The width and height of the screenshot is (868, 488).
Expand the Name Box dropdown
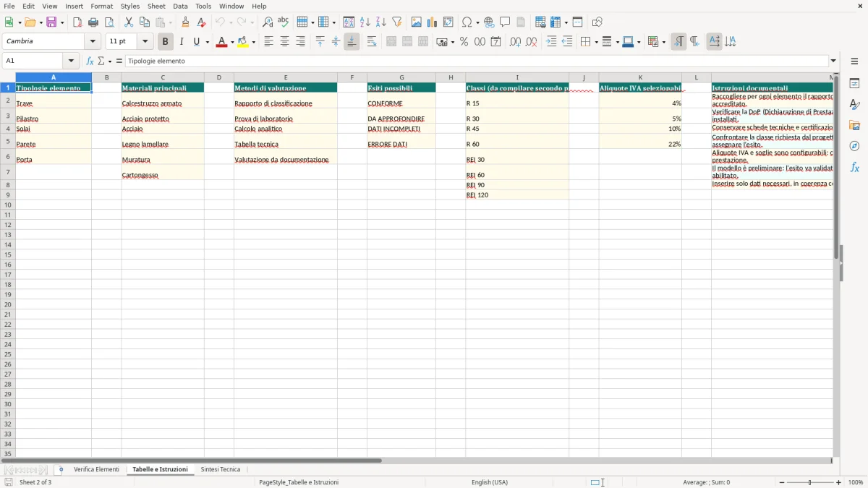72,61
